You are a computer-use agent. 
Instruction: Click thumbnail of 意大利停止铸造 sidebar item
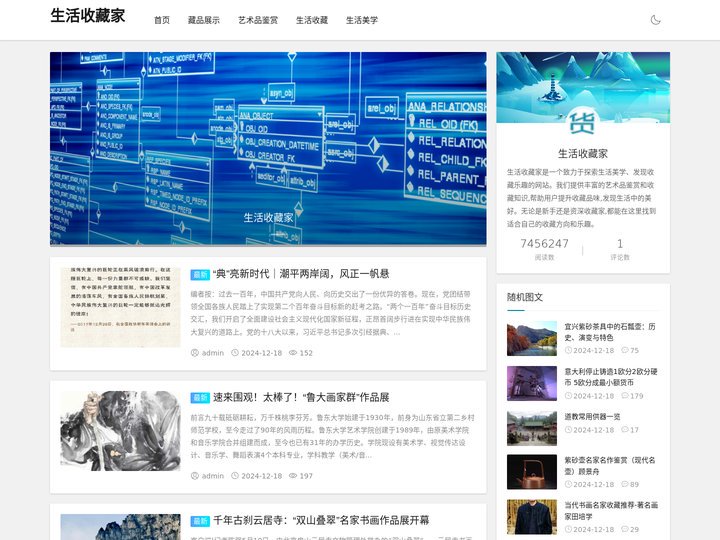pyautogui.click(x=532, y=383)
